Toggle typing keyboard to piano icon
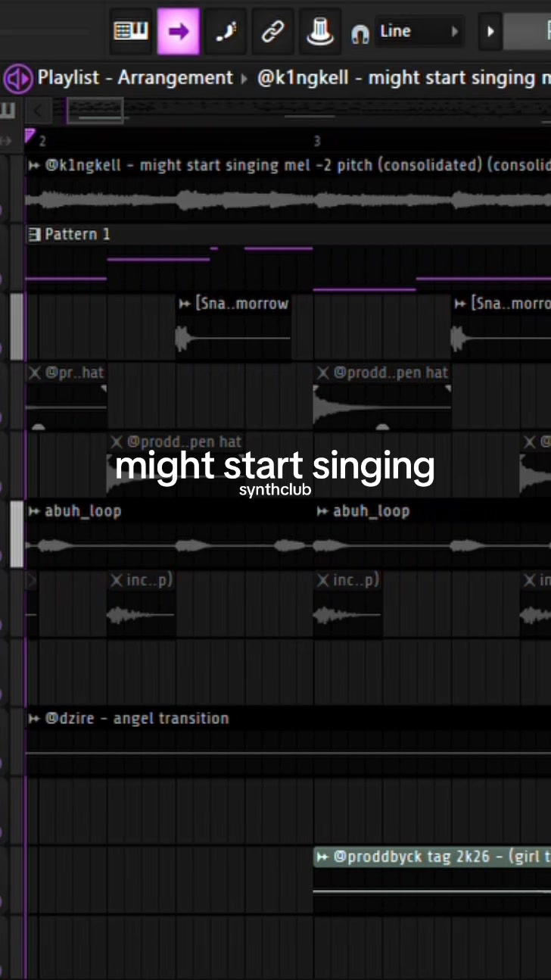This screenshot has height=980, width=551. pyautogui.click(x=131, y=31)
